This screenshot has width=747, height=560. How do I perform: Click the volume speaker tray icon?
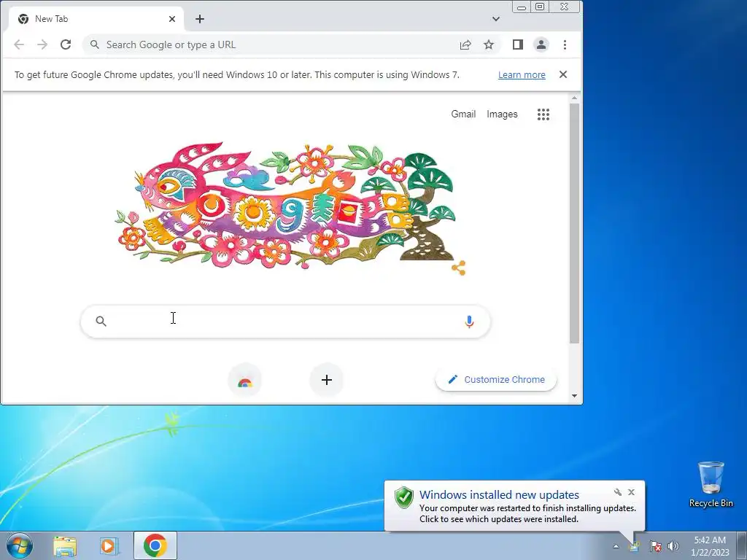(x=673, y=546)
